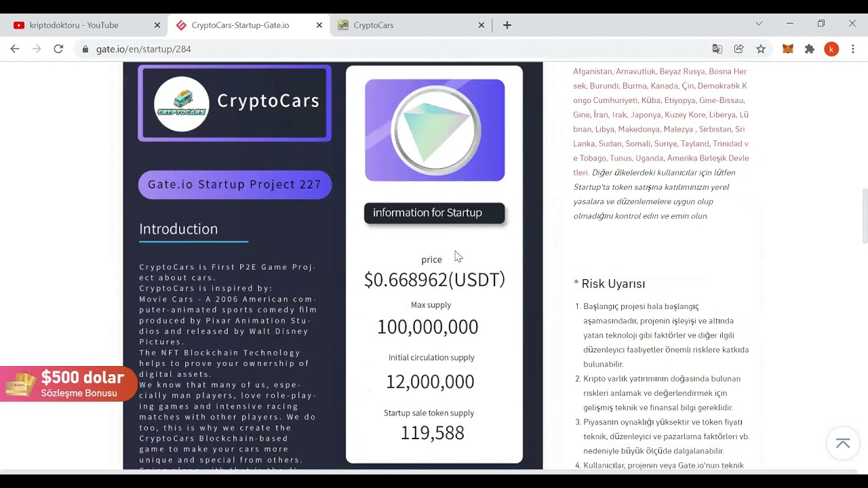
Task: Click the 12,000,000 circulation supply value
Action: pyautogui.click(x=430, y=382)
